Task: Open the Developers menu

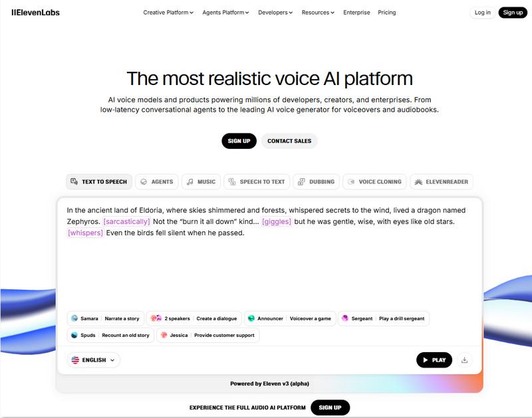Action: click(x=275, y=12)
